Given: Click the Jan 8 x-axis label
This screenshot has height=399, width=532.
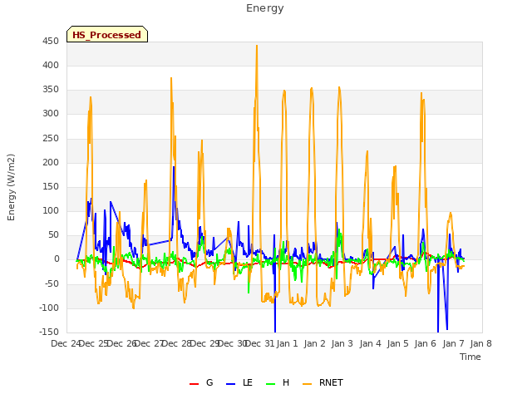Looking at the screenshot, I should (x=480, y=343).
